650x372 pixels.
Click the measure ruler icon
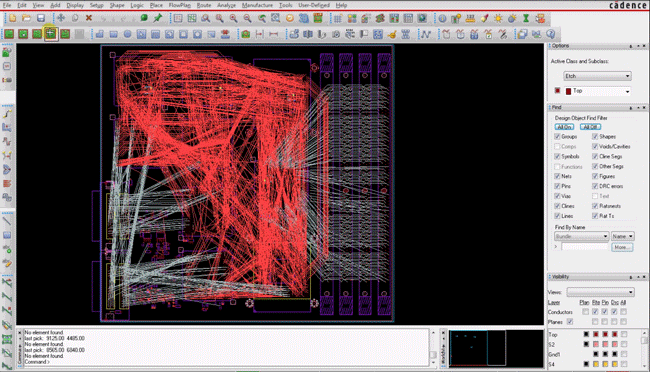tap(470, 18)
